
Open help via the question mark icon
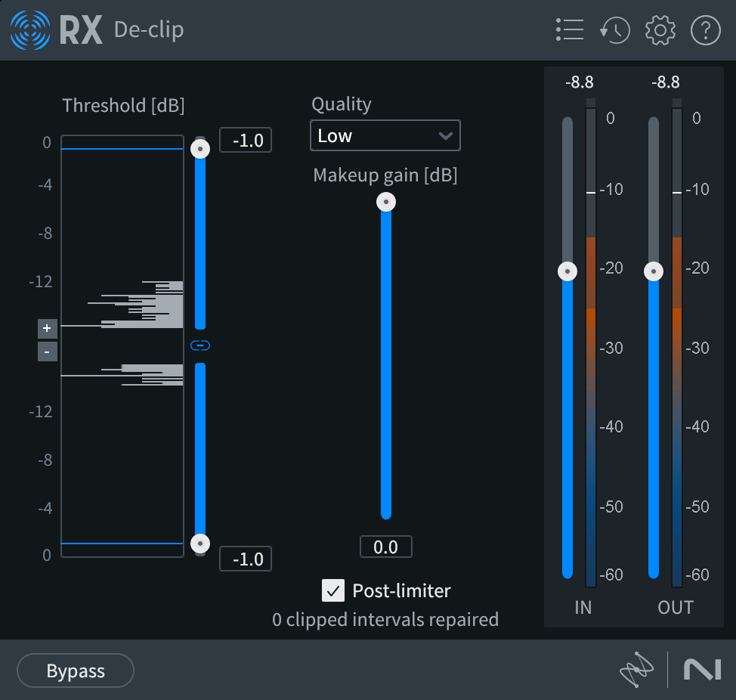click(x=705, y=30)
